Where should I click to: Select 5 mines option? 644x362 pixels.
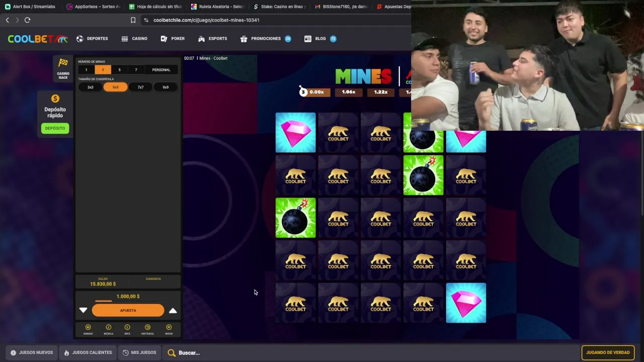(x=119, y=70)
